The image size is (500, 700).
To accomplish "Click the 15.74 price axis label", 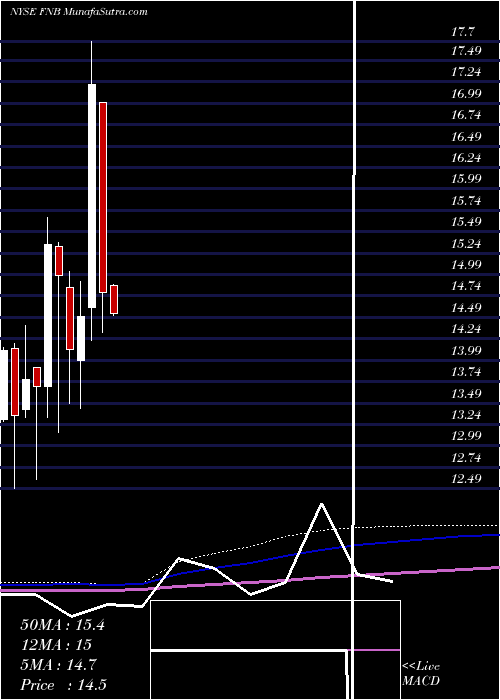I will pos(466,201).
